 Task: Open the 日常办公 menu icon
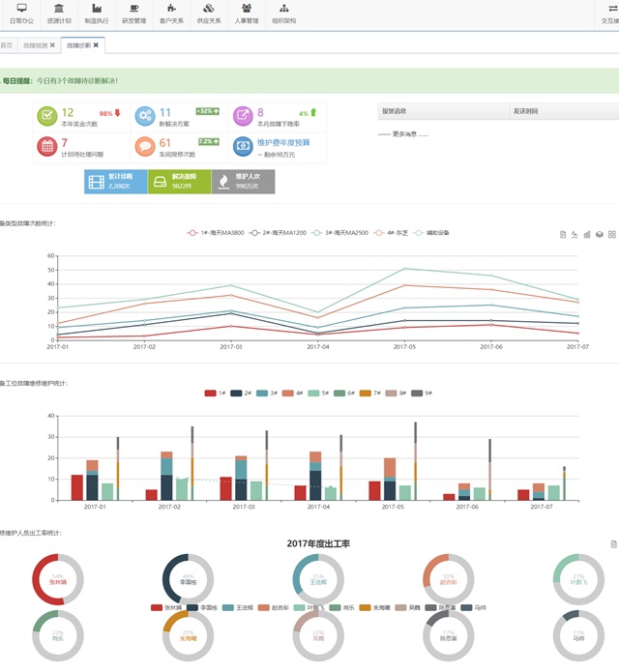21,9
